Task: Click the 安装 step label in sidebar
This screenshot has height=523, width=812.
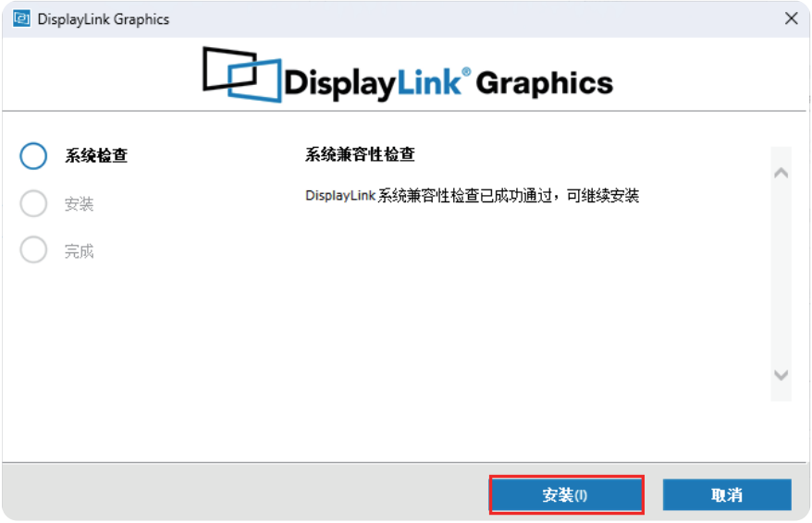Action: point(80,204)
